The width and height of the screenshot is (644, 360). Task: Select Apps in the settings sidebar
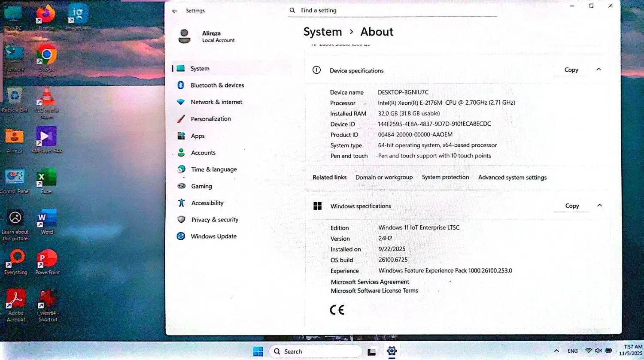pos(197,136)
